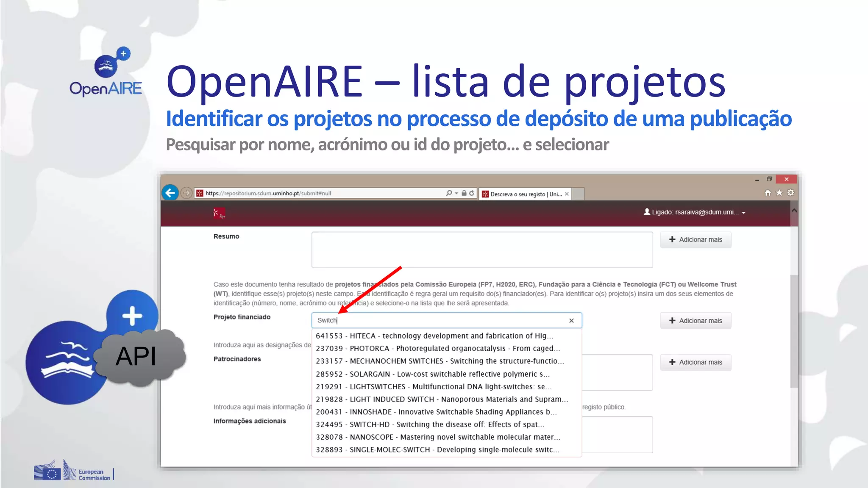Viewport: 868px width, 488px height.
Task: Select the 'Descreva o seu registo' browser tab
Action: point(526,194)
